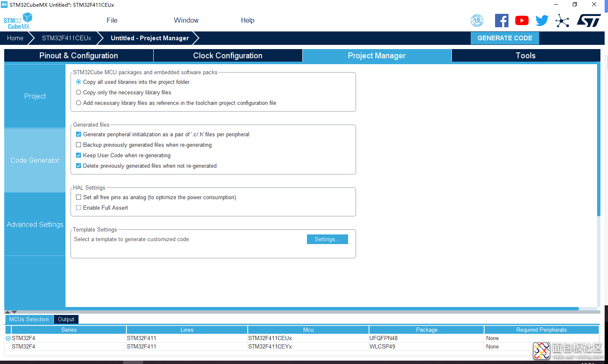Enable Backup previously generated files when re-generating
The width and height of the screenshot is (608, 364).
coord(79,145)
